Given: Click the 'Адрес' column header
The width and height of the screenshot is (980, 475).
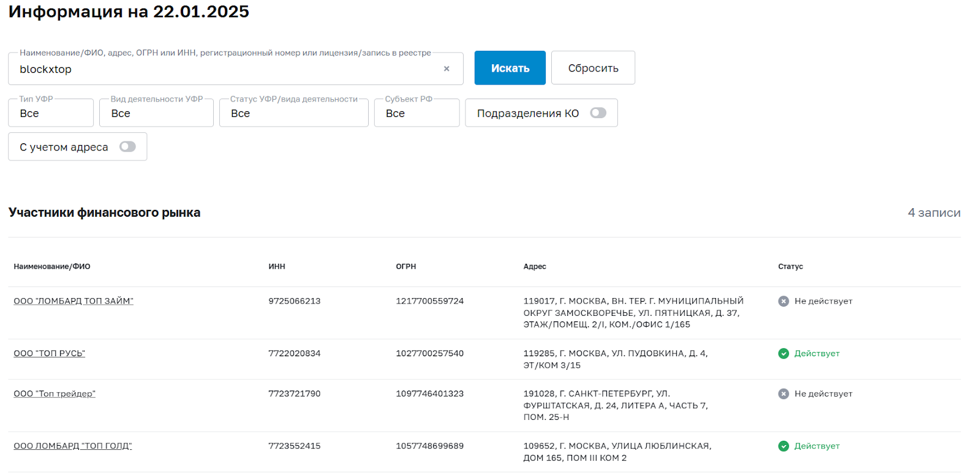Looking at the screenshot, I should pos(535,266).
